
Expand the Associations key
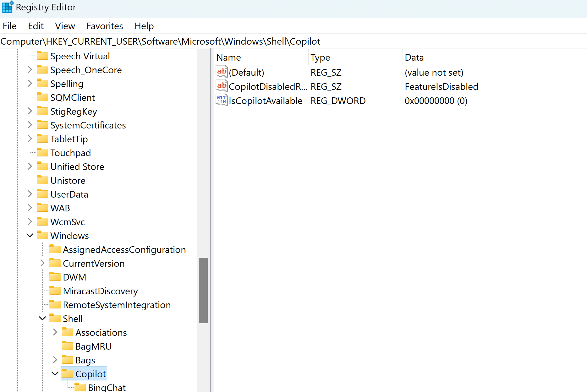[x=55, y=332]
